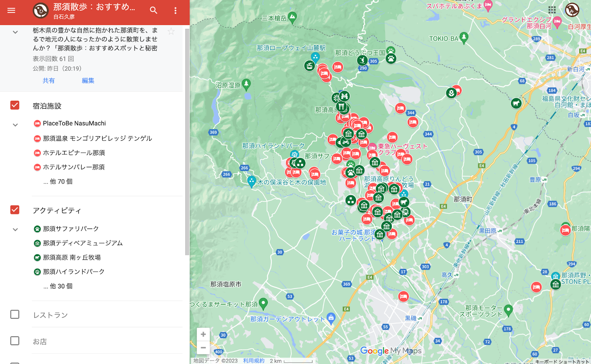This screenshot has height=364, width=591.
Task: Zoom in on the map
Action: (203, 334)
